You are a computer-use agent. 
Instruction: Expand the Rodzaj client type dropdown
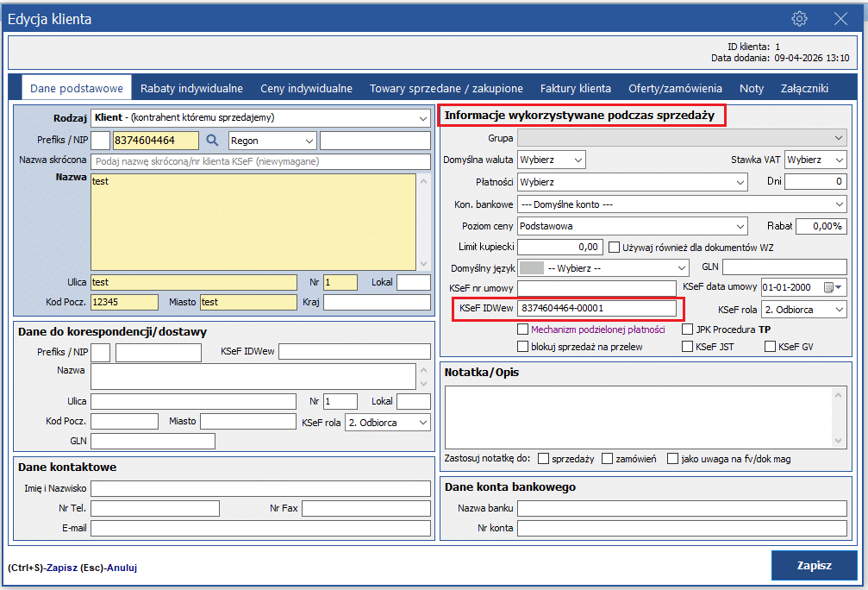[422, 117]
